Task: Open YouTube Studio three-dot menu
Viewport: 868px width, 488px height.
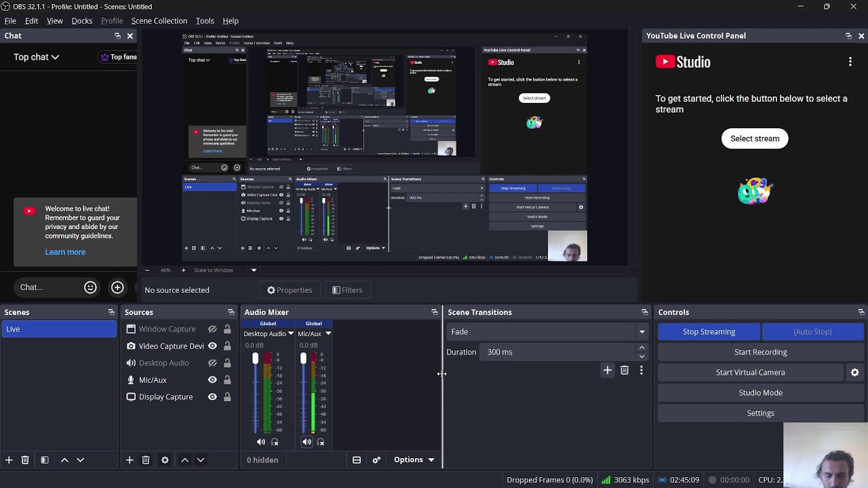Action: tap(850, 62)
